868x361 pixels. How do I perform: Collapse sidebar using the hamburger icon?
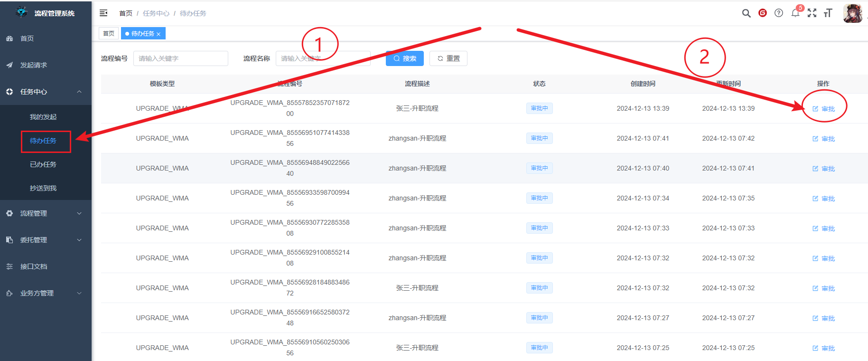pos(103,13)
